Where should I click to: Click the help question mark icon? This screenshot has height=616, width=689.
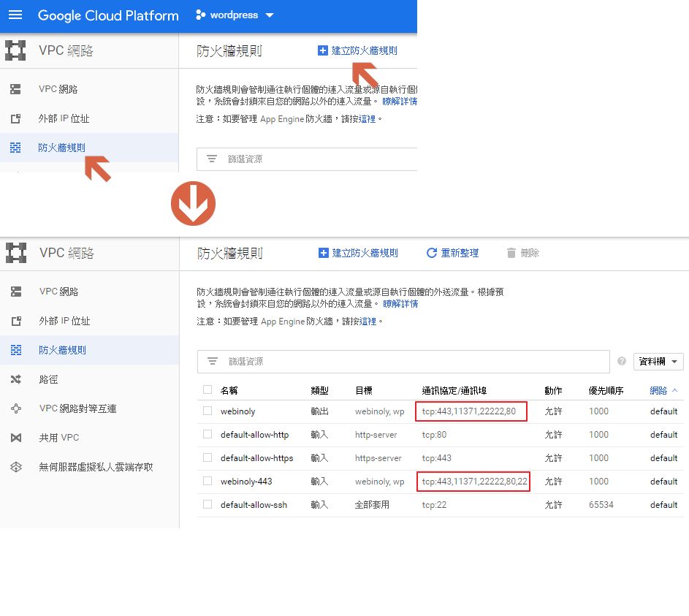click(622, 361)
